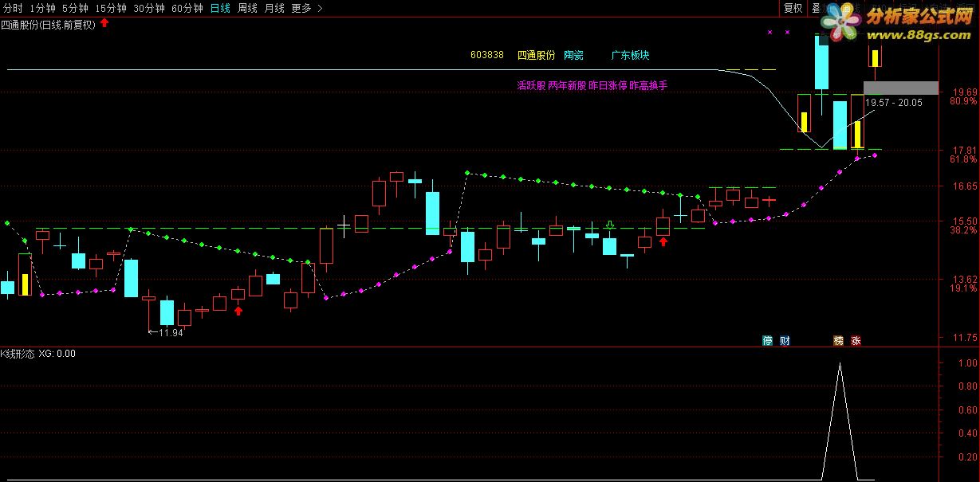Click the green hollow arrow marker above candle
This screenshot has width=980, height=482.
tap(610, 225)
